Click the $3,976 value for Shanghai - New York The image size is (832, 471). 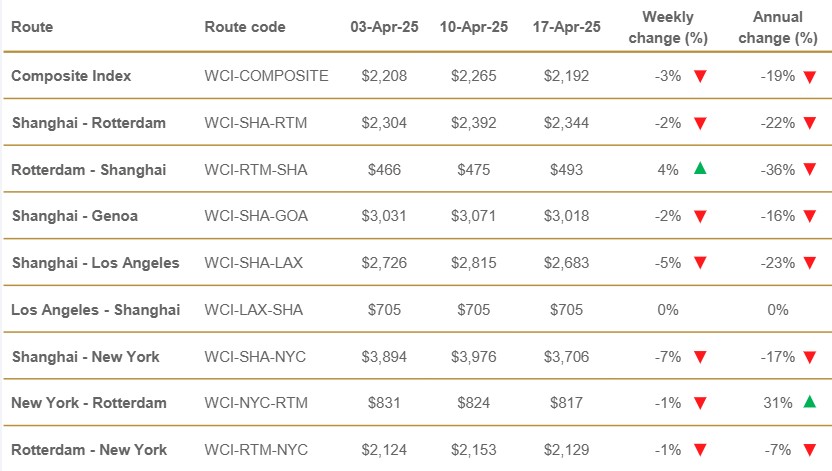point(473,356)
